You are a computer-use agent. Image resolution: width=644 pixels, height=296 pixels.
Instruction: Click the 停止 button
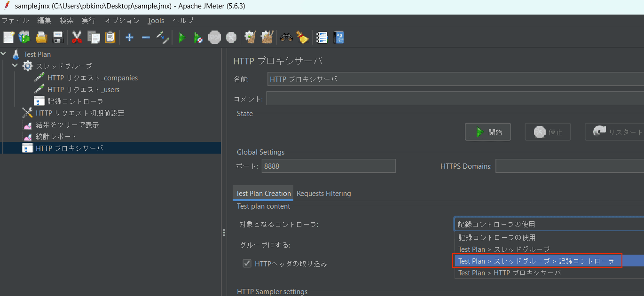548,132
